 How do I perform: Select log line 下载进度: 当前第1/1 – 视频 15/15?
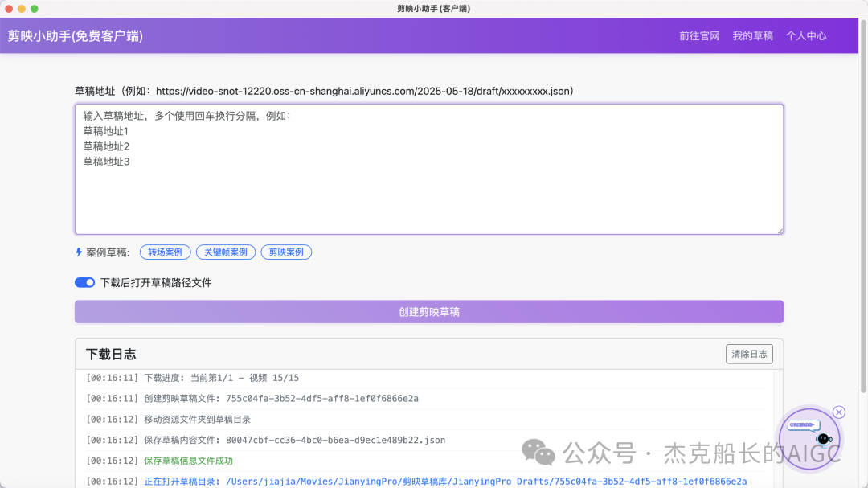[192, 378]
